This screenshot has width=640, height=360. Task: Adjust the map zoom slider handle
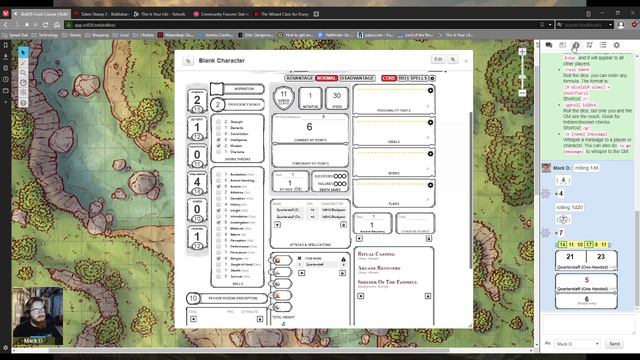[522, 77]
